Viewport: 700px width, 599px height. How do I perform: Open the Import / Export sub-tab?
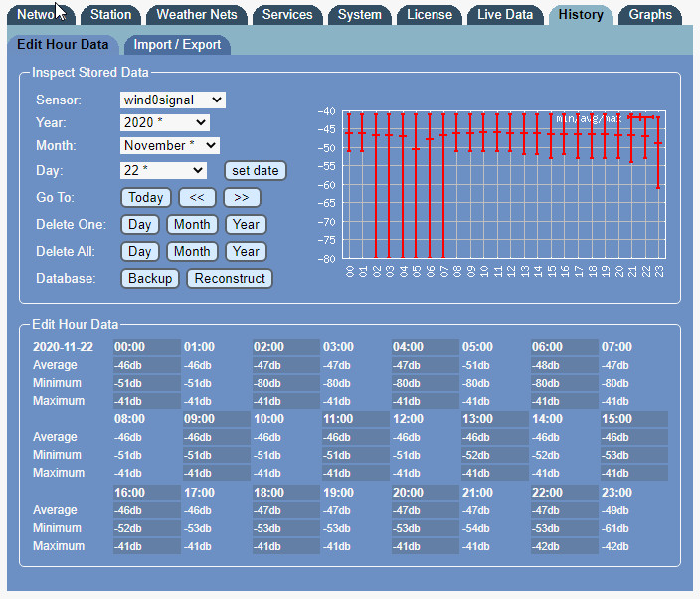(x=177, y=45)
